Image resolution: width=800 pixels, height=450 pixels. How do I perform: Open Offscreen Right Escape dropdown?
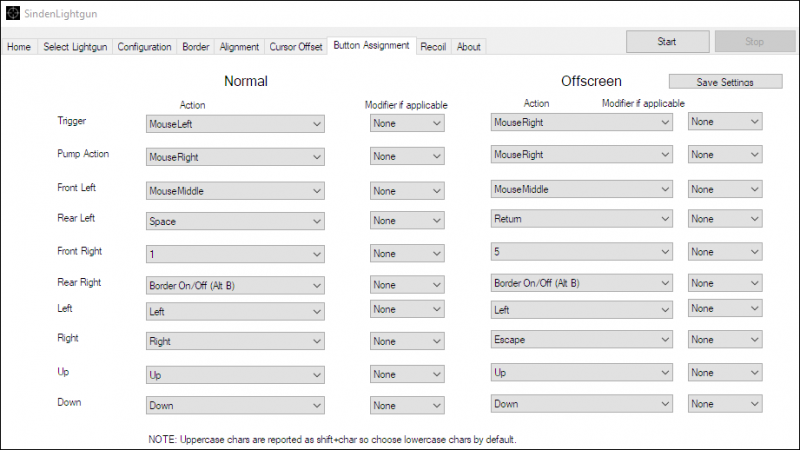[x=582, y=339]
